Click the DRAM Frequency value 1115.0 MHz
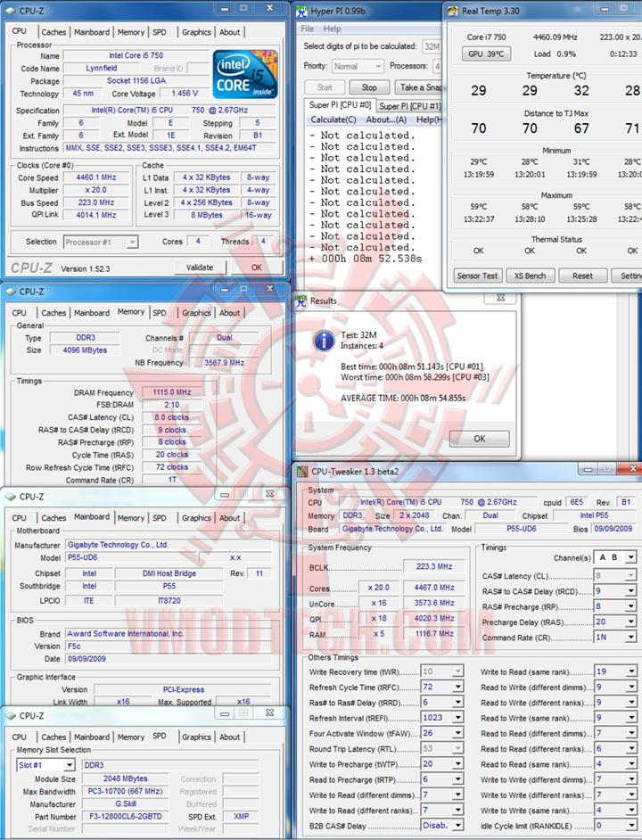Image resolution: width=642 pixels, height=840 pixels. (x=171, y=392)
